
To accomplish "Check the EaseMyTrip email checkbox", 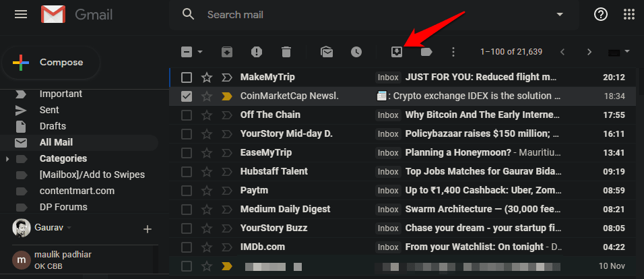I will point(187,153).
